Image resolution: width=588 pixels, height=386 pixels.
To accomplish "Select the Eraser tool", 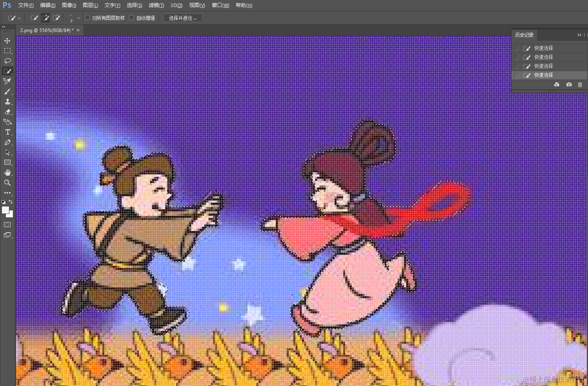I will coord(7,112).
